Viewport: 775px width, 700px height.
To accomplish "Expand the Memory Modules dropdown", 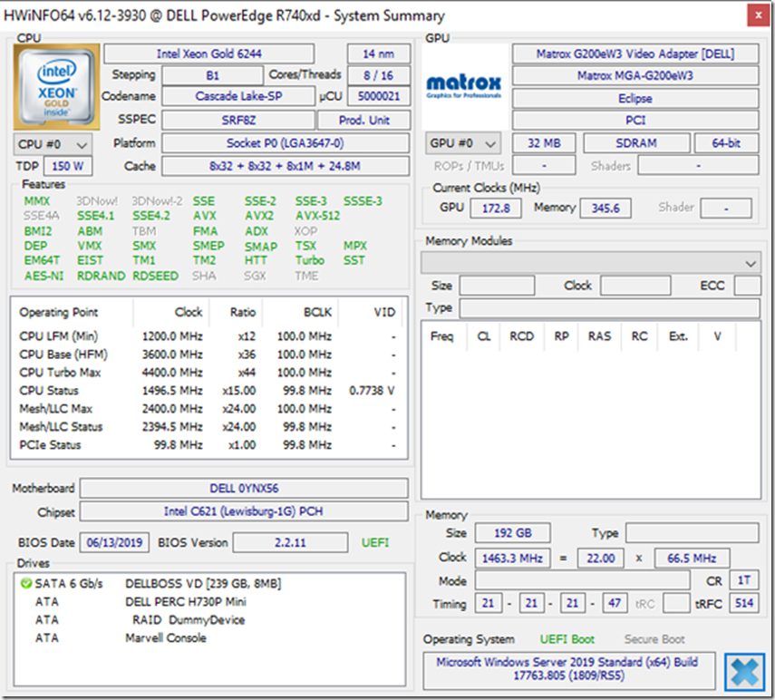I will coord(590,263).
